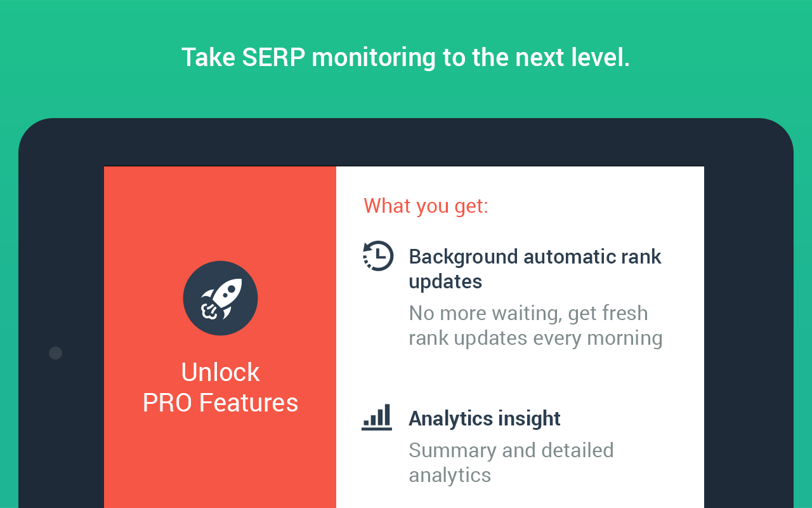Select the 'Analytics insight' feature title

point(485,418)
